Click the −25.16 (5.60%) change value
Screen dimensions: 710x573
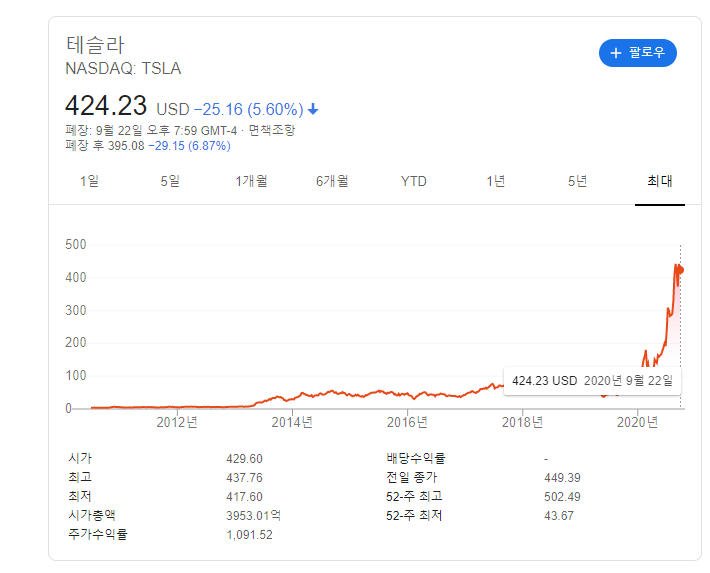(249, 110)
